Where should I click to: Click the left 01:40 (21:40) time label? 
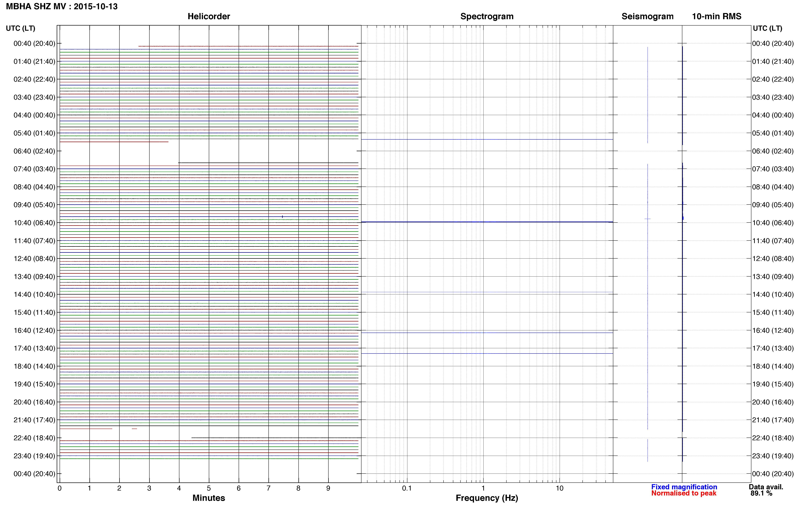(x=34, y=62)
